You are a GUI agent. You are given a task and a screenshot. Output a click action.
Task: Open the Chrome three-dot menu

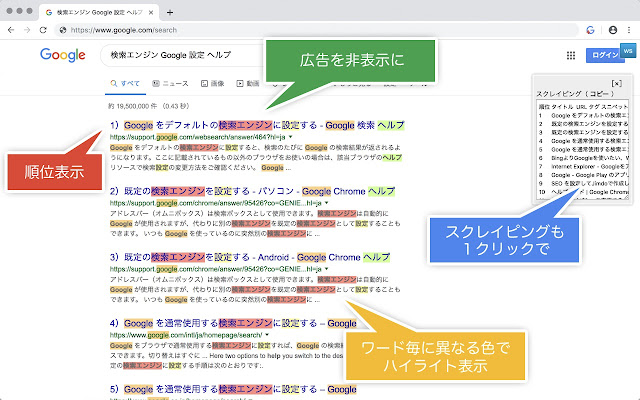629,30
